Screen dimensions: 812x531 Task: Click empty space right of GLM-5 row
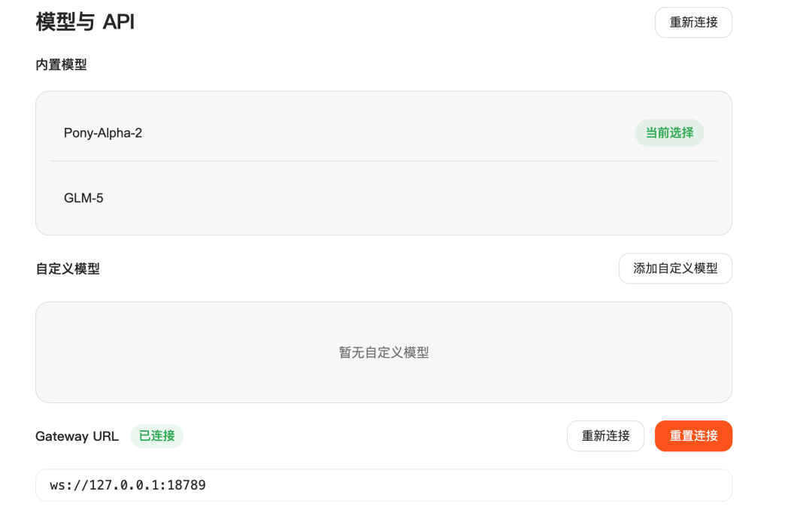[451, 199]
